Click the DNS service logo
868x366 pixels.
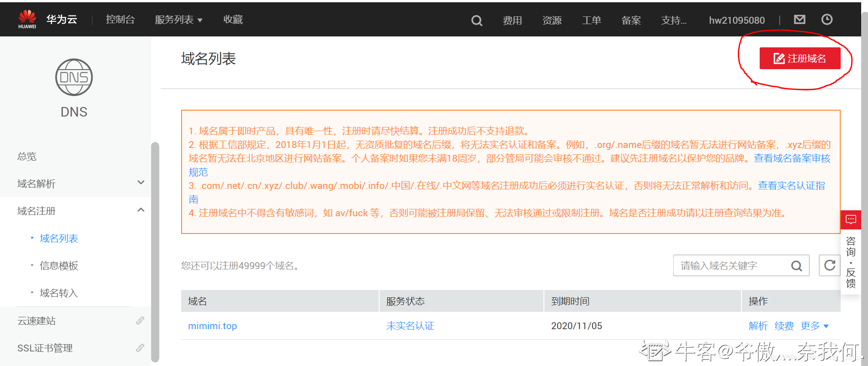(x=74, y=77)
